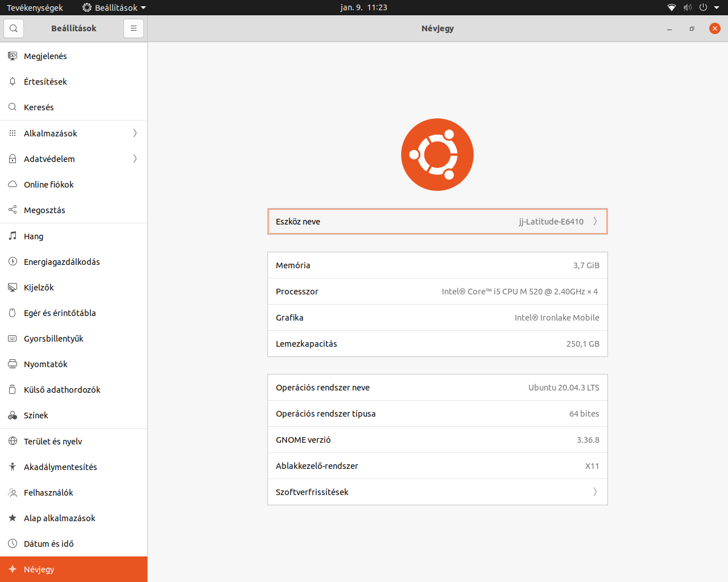Click the Külső adathordozók USB icon

[x=13, y=389]
